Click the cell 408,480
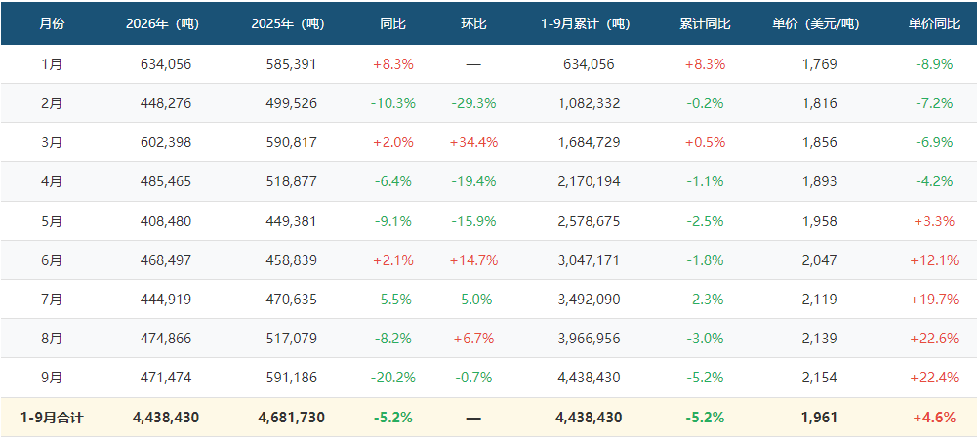This screenshot has width=980, height=440. (166, 221)
